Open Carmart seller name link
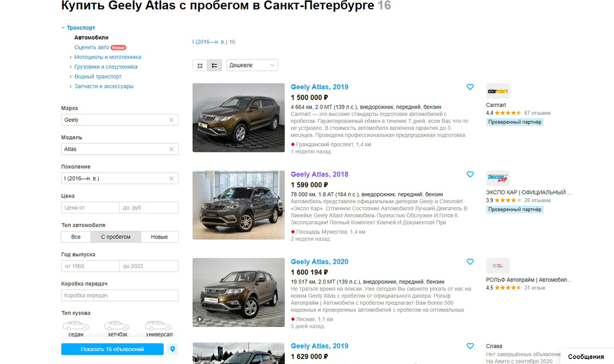Screen dimensions: 614x364 pyautogui.click(x=496, y=105)
